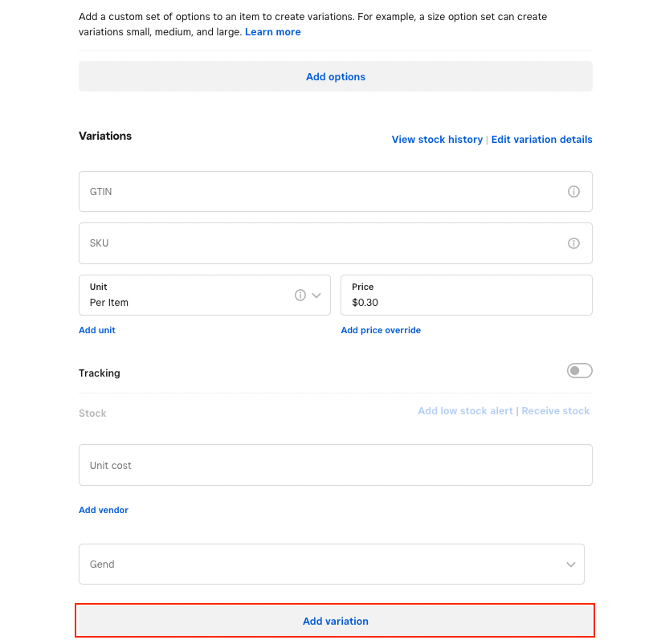Image resolution: width=665 pixels, height=644 pixels.
Task: Open Edit variation details
Action: [x=541, y=140]
